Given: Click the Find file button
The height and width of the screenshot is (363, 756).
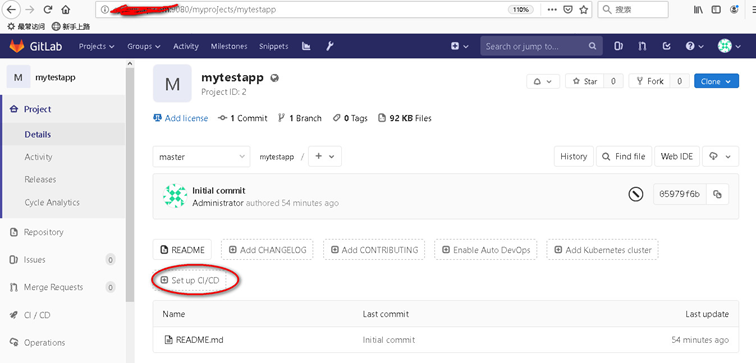Looking at the screenshot, I should 624,157.
